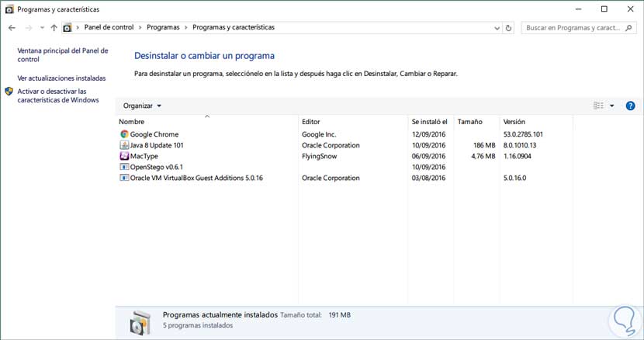Click the 186 MB size cell
This screenshot has width=644, height=340.
click(x=484, y=145)
